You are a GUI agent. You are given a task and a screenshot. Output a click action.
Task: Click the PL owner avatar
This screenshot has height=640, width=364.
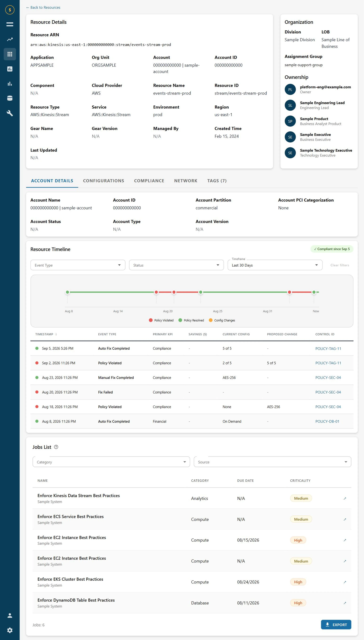(x=290, y=90)
